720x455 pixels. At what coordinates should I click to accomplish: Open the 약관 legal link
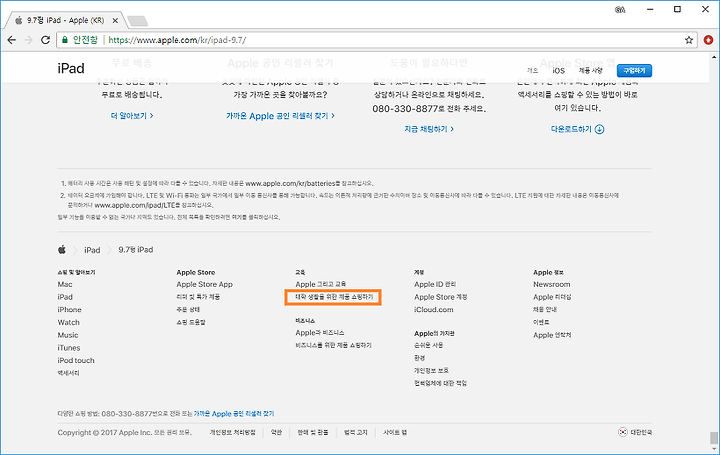click(276, 432)
